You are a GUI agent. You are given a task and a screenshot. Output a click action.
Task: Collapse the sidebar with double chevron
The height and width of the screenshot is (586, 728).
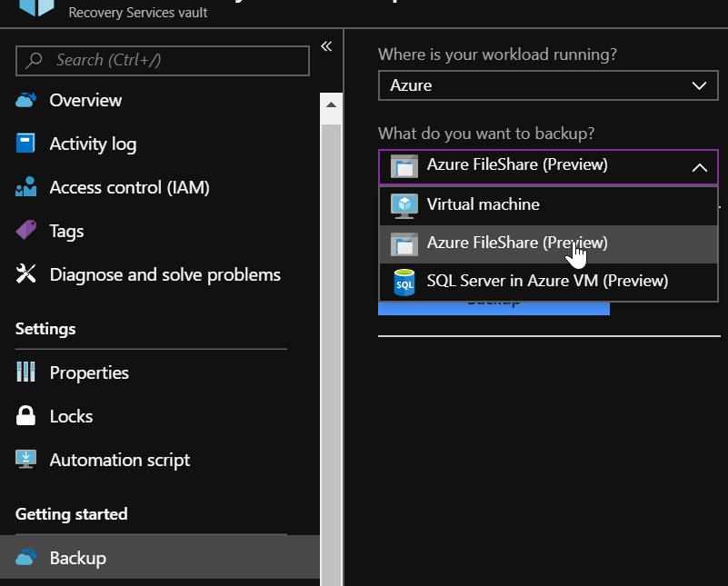pyautogui.click(x=326, y=46)
